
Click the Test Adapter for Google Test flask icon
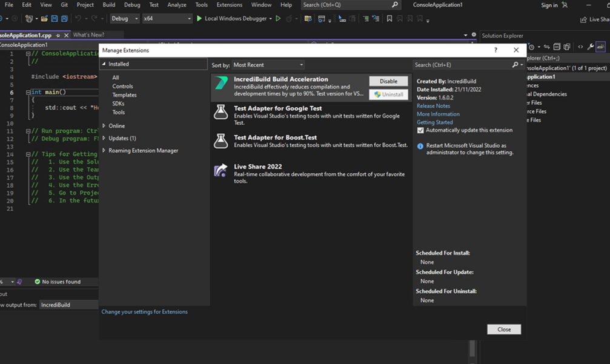(220, 113)
